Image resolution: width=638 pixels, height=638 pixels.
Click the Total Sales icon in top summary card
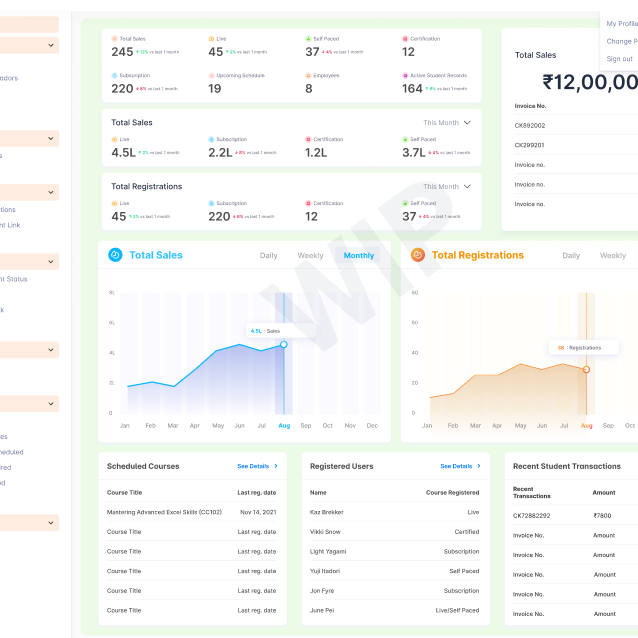pos(114,39)
